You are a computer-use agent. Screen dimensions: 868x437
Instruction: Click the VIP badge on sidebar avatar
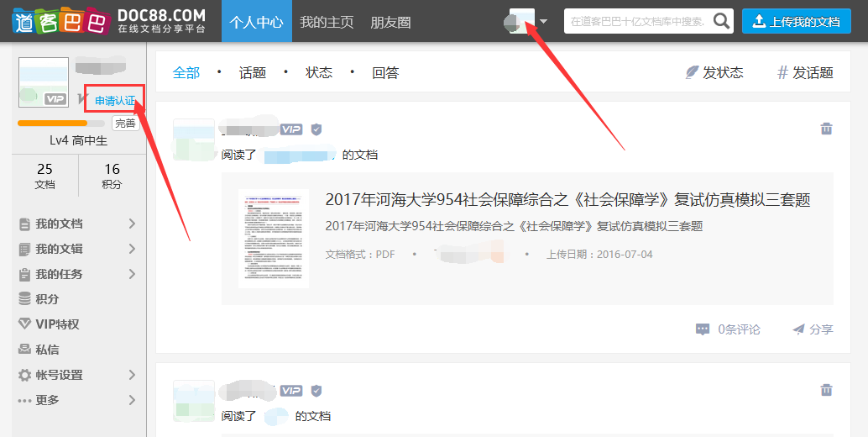(55, 99)
